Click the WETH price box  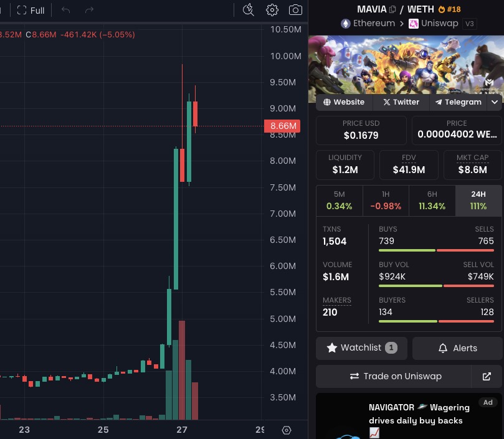pos(457,130)
